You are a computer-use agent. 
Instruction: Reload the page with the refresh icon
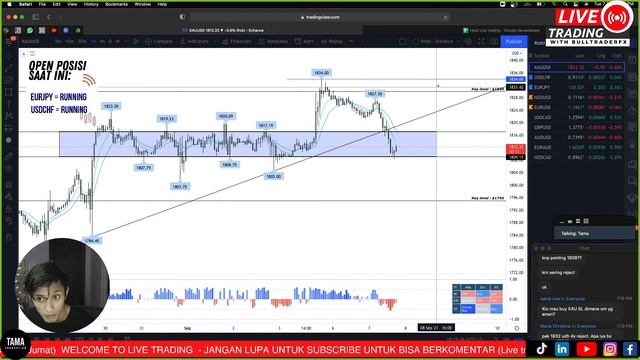click(x=445, y=17)
